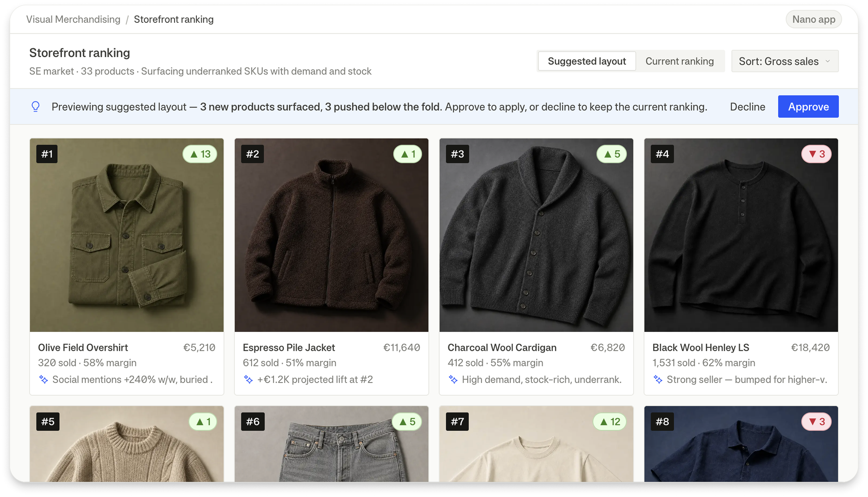Click the Nano app pill button
Screen dimensions: 868x497
[x=814, y=19]
